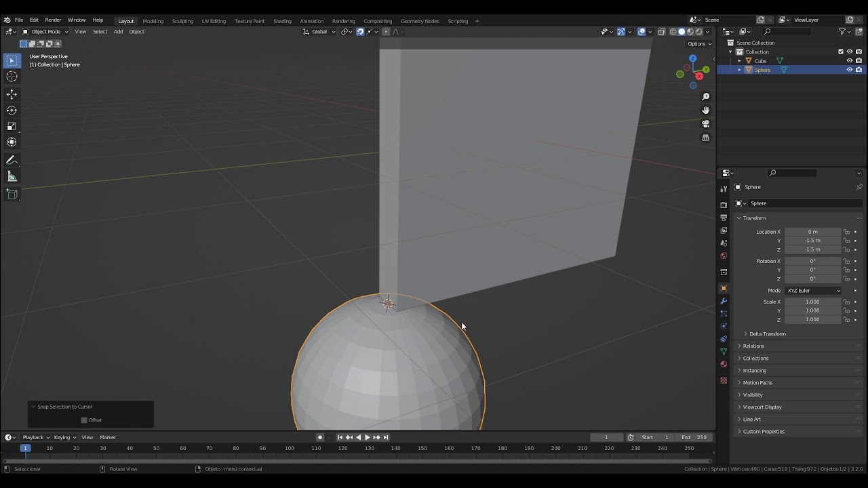Switch to Shading workspace tab
This screenshot has height=488, width=868.
[x=282, y=21]
